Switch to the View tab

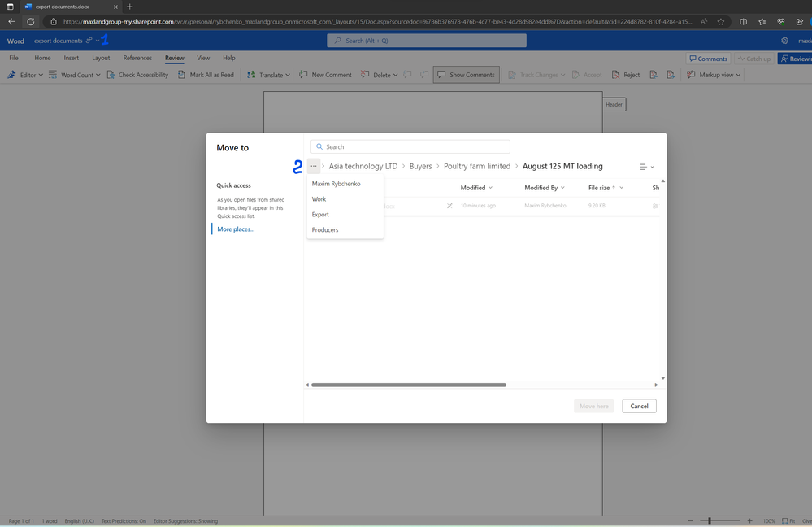[203, 58]
